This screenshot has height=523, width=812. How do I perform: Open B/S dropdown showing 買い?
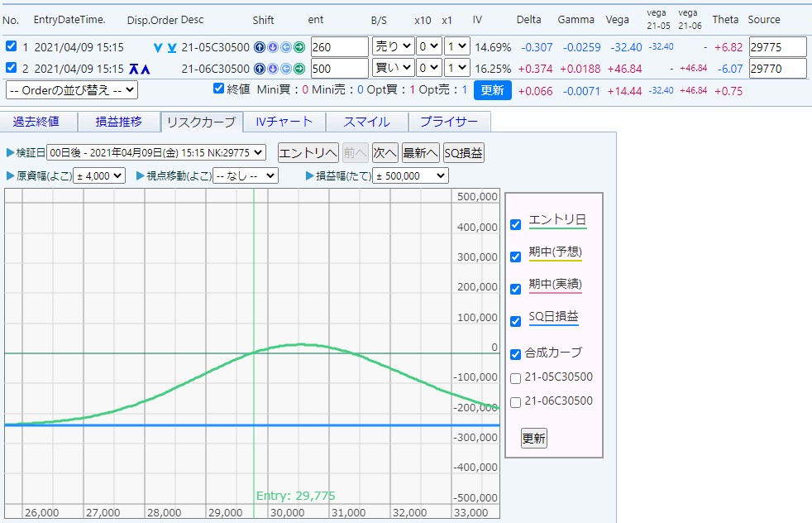(x=393, y=68)
